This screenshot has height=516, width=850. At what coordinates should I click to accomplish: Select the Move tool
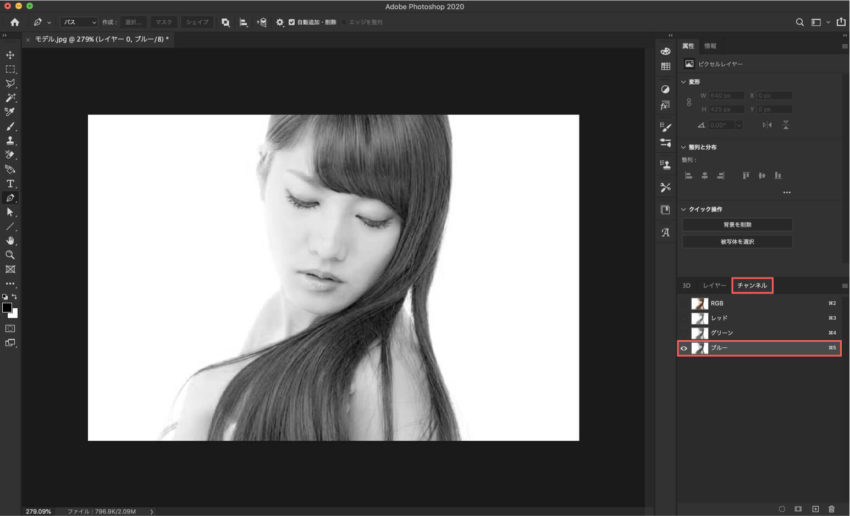coord(10,55)
